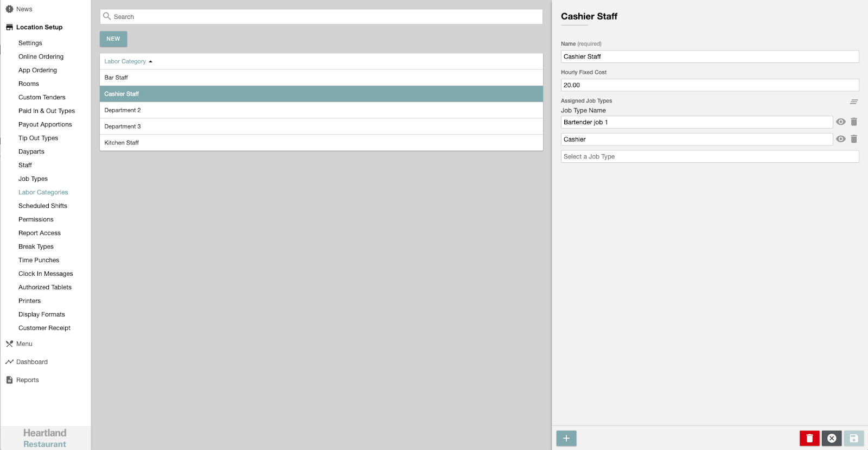Toggle visibility eye for Cashier job type
This screenshot has height=450, width=868.
[x=840, y=139]
